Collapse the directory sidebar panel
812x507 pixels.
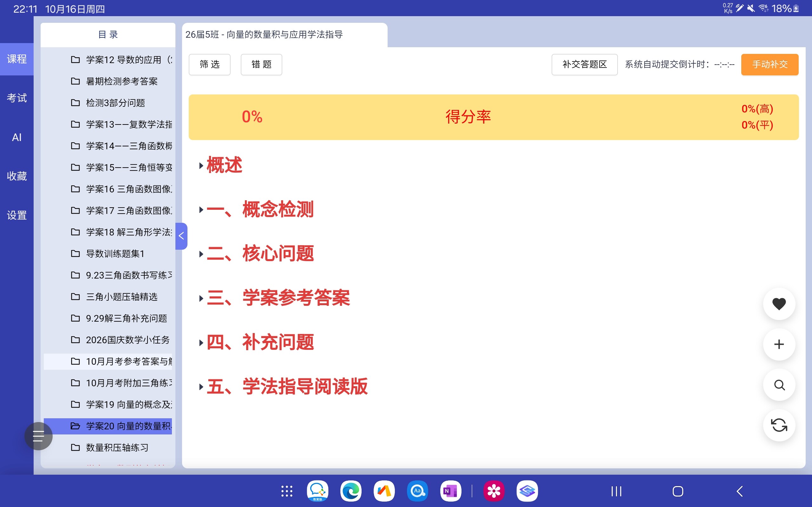coord(181,236)
